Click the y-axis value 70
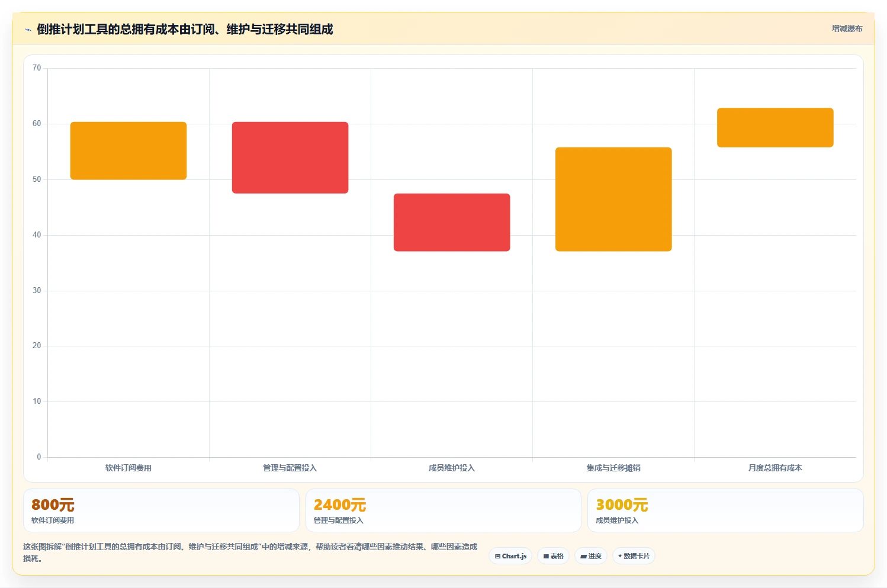 [x=37, y=68]
